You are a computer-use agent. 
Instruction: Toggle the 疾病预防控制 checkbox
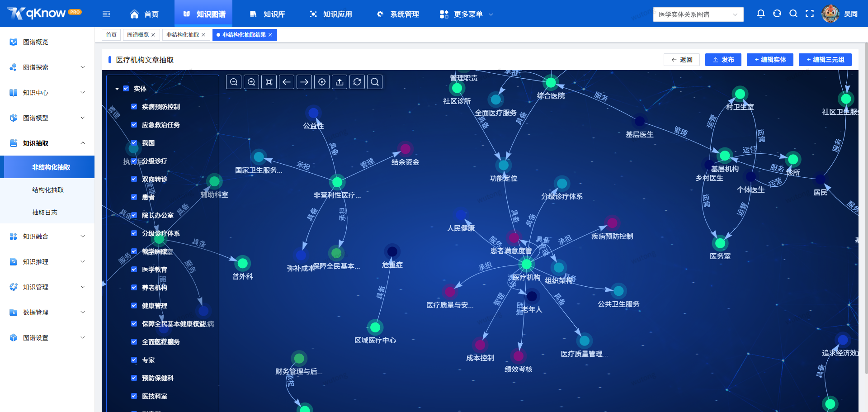(x=134, y=107)
